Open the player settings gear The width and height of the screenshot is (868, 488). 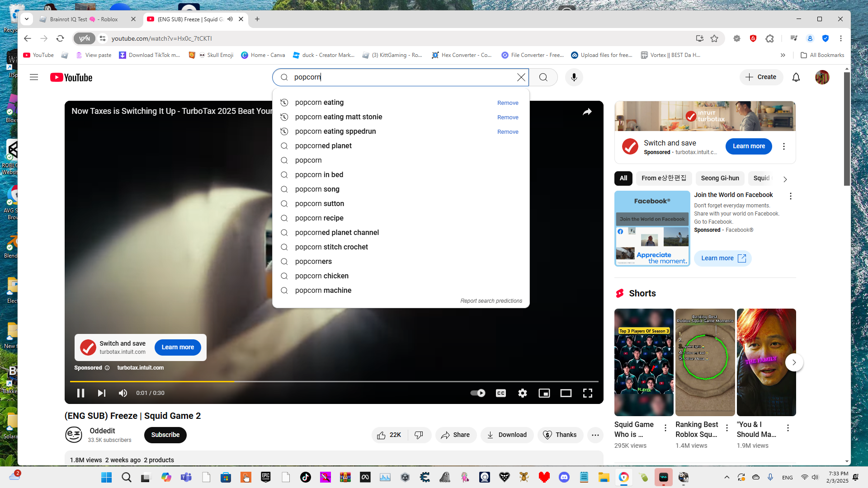[x=523, y=393]
